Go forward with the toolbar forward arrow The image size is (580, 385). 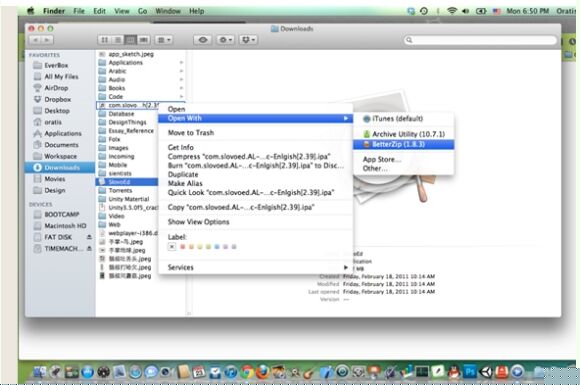(47, 40)
